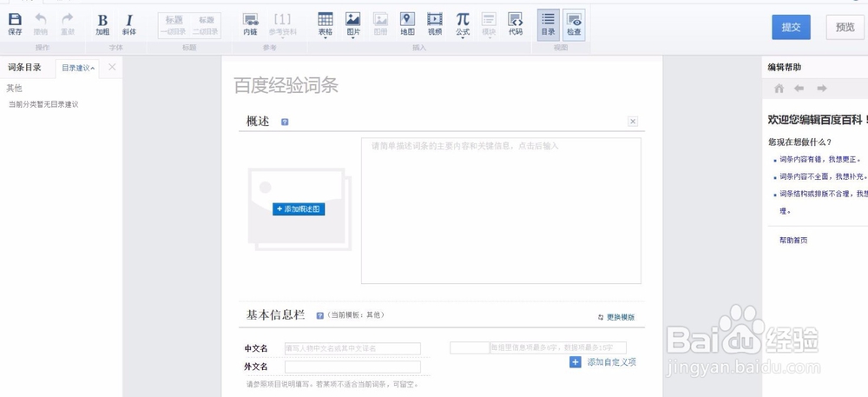Open the module (模块) dropdown
This screenshot has height=397, width=868.
click(489, 26)
